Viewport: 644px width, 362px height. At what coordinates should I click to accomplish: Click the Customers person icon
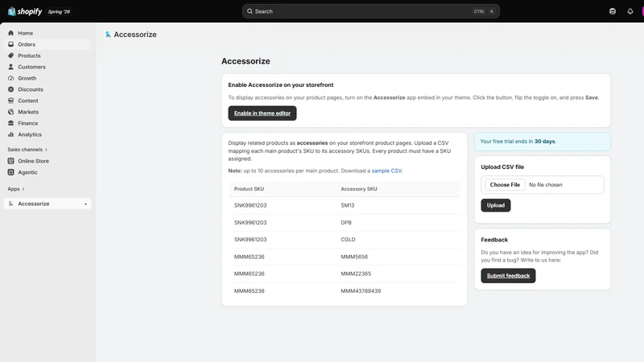point(11,67)
